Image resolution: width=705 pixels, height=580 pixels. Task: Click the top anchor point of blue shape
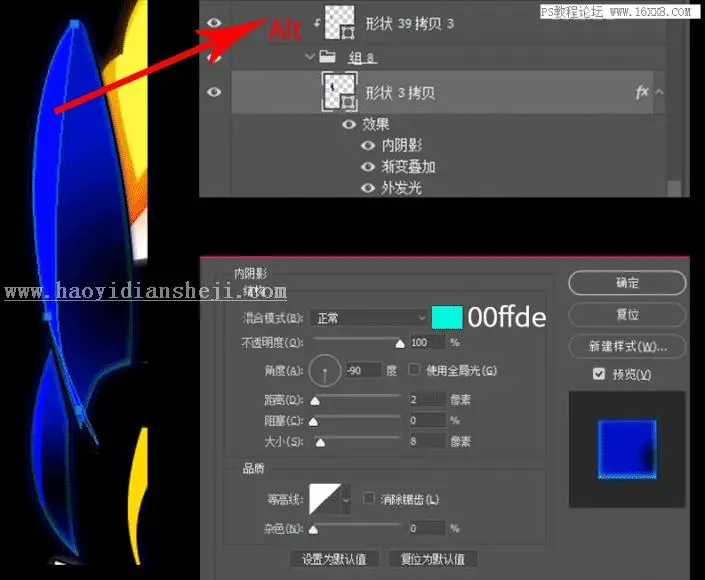tap(75, 23)
